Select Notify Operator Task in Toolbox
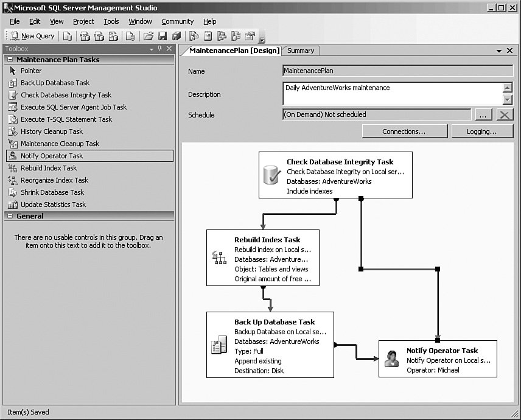 [89, 156]
